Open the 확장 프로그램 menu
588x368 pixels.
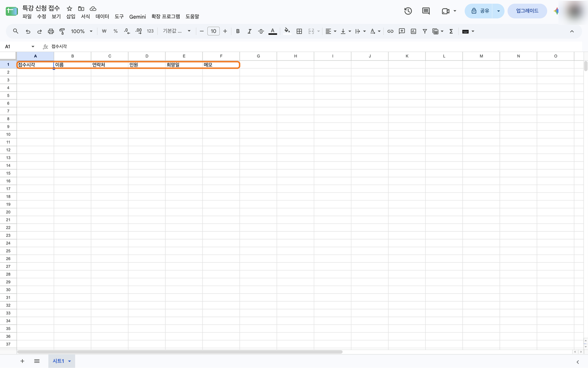pyautogui.click(x=166, y=17)
